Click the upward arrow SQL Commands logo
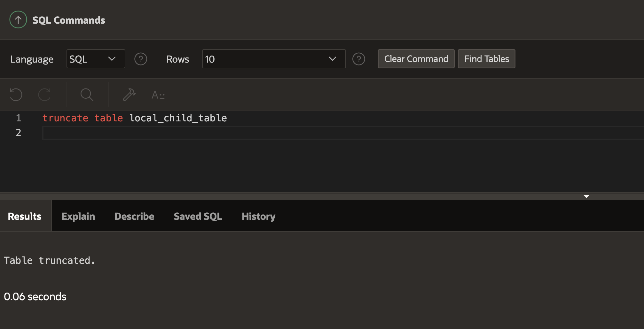This screenshot has height=329, width=644. (18, 19)
